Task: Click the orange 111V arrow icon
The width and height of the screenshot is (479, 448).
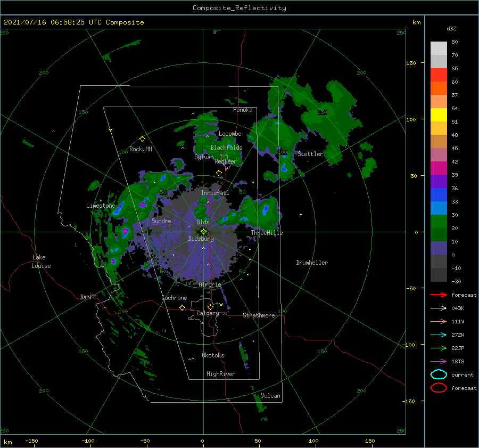Action: (x=439, y=321)
